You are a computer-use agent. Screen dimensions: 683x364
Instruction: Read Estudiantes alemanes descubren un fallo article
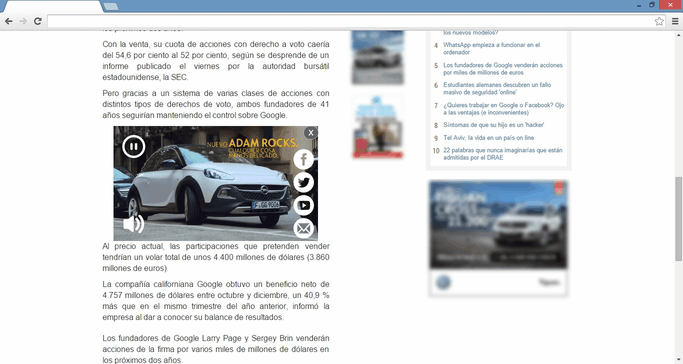tap(497, 88)
